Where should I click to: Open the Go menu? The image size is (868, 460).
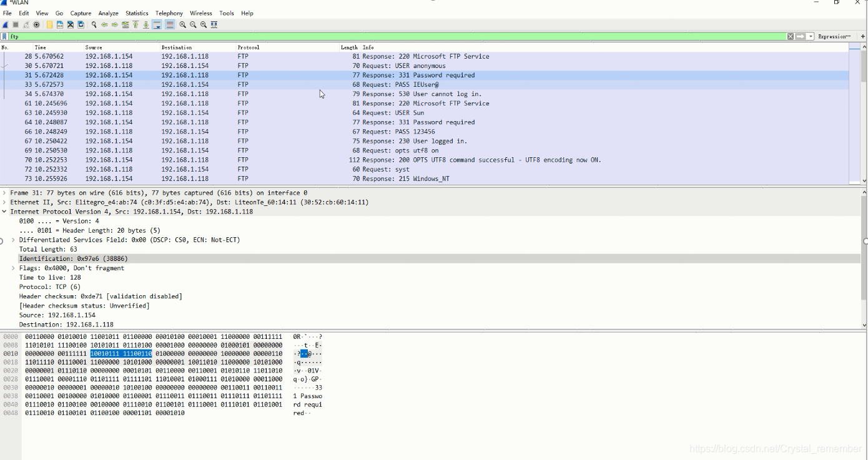tap(59, 13)
